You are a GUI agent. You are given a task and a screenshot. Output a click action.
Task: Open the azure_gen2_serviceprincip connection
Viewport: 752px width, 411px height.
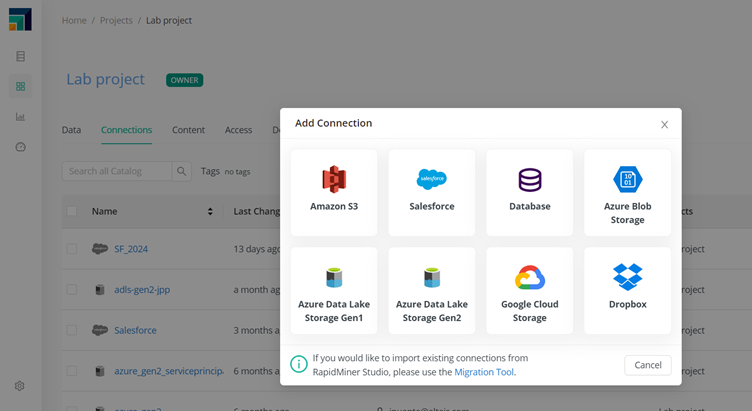coord(168,371)
